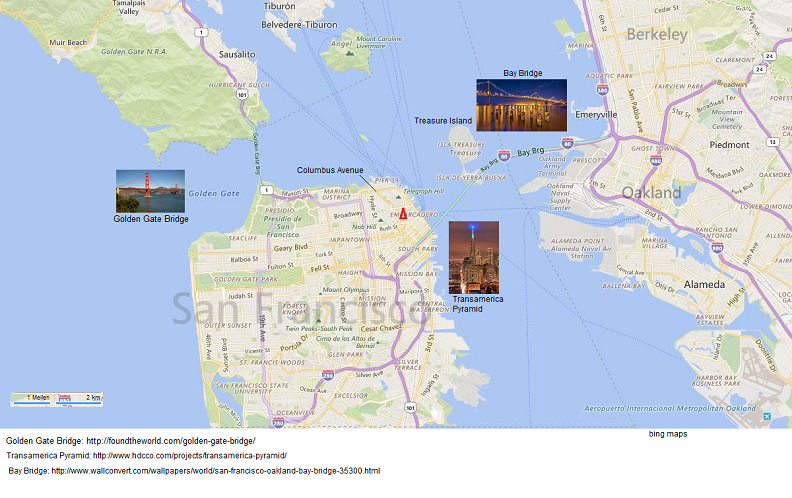Click the Golden Gate Park label

tap(245, 279)
